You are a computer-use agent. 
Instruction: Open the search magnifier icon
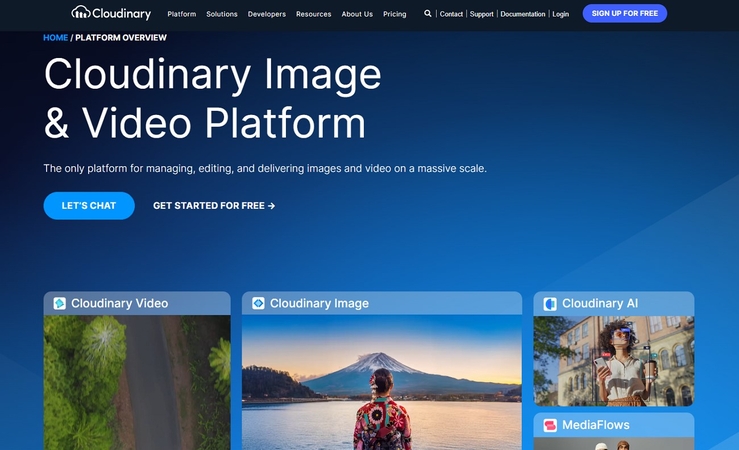pyautogui.click(x=427, y=14)
